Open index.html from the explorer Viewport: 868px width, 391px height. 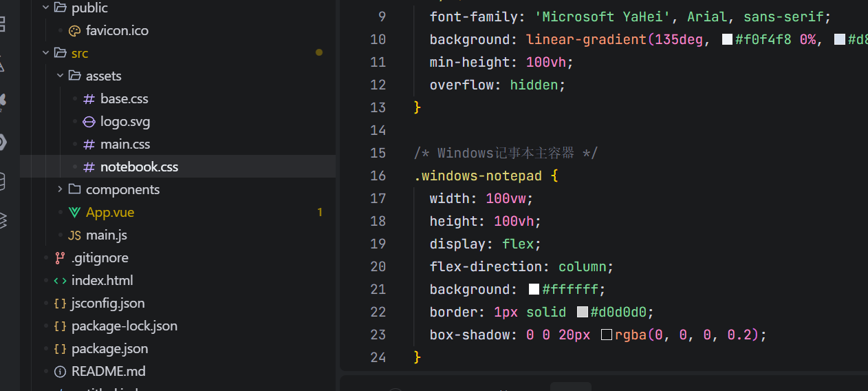pos(102,281)
